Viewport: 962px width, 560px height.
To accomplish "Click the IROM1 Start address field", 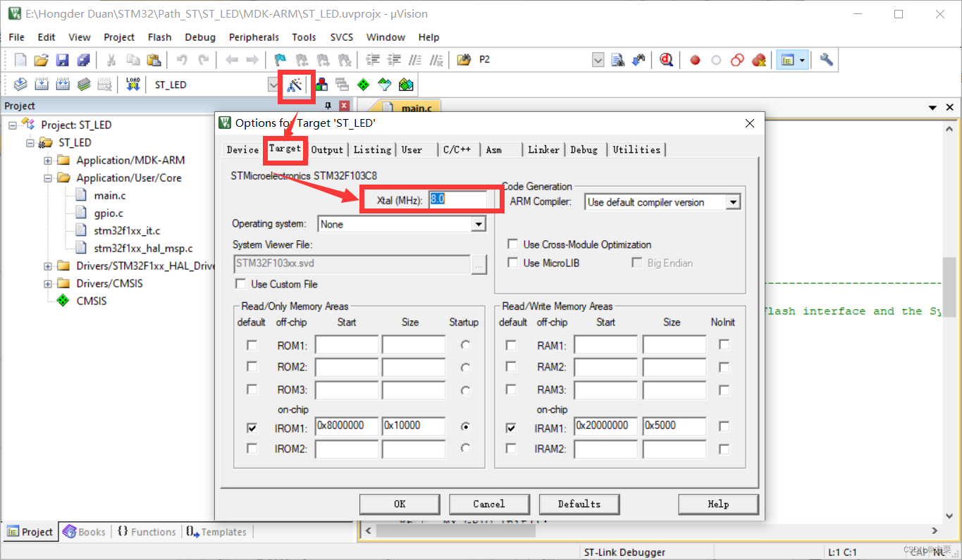I will point(347,426).
